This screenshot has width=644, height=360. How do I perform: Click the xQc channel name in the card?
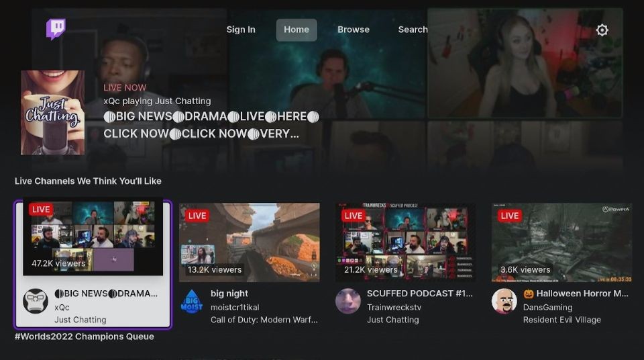(62, 308)
